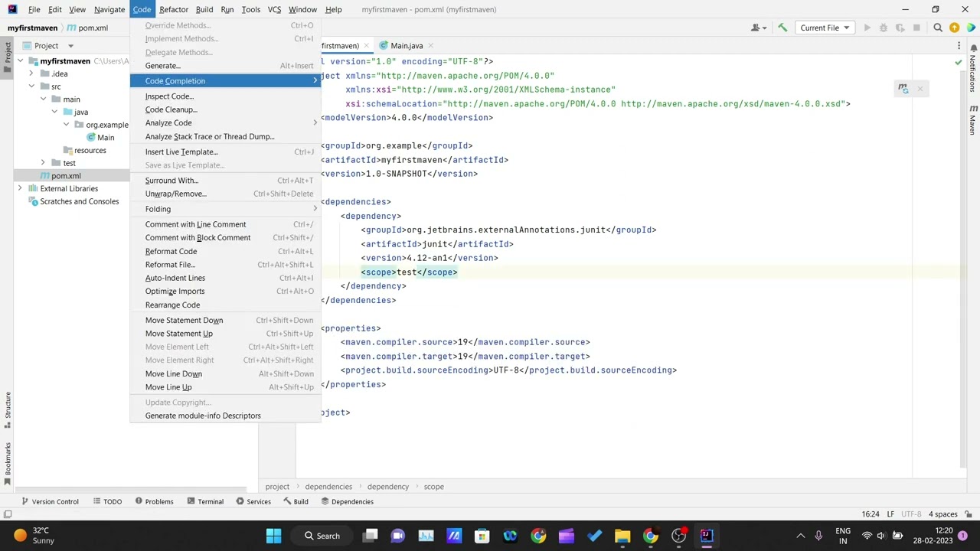Click the Load Maven Changes floating icon

click(903, 89)
